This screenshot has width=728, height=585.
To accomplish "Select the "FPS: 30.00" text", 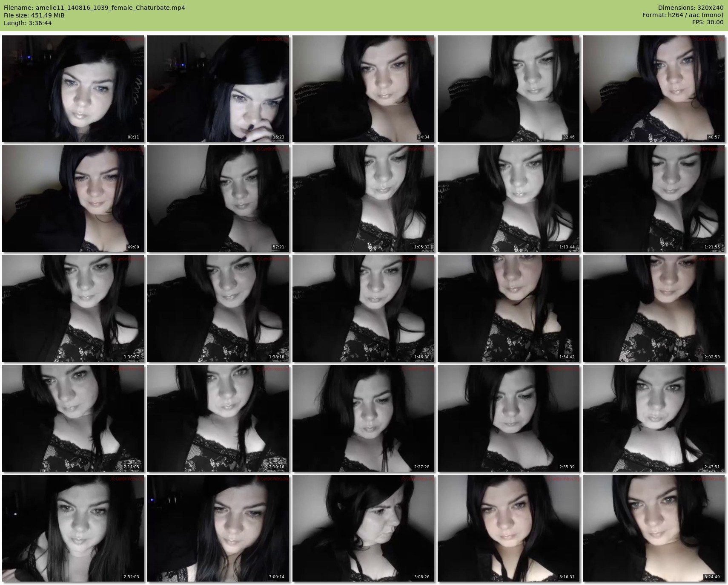I will [708, 23].
